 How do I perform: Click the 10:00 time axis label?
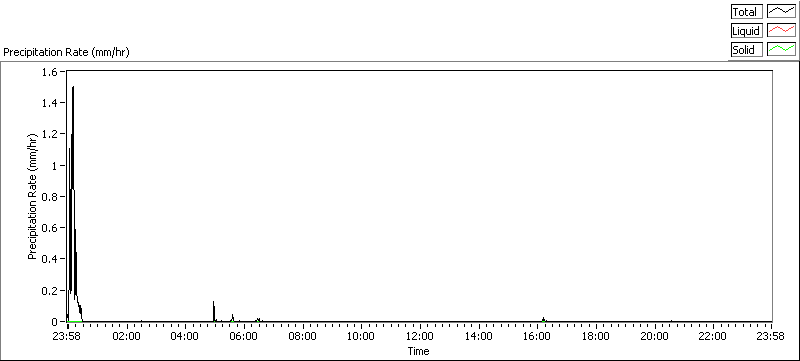tap(361, 336)
